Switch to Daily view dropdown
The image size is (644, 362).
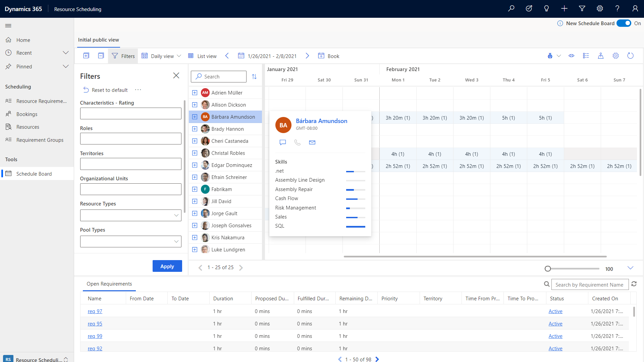coord(161,56)
